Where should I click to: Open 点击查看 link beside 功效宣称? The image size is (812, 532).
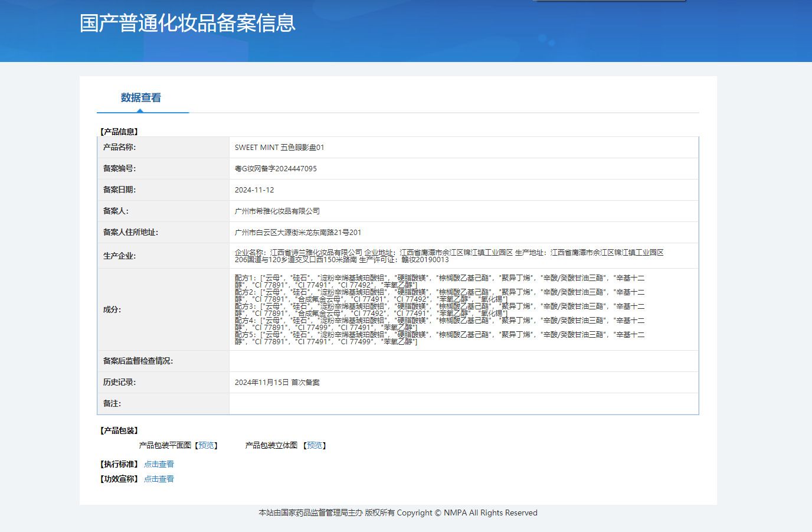point(159,479)
